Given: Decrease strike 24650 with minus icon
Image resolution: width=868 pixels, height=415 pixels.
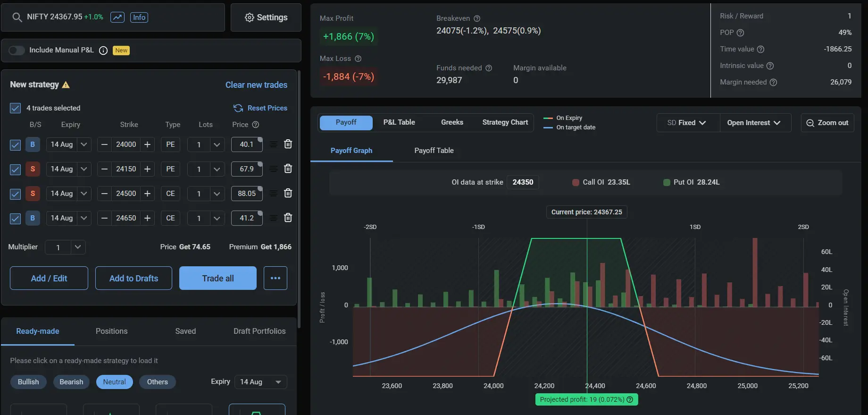Looking at the screenshot, I should 105,218.
